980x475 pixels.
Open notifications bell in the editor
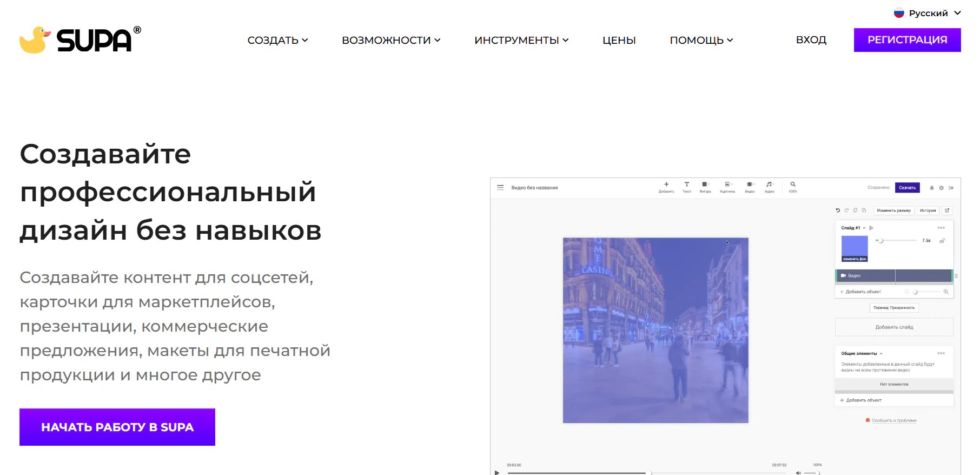932,188
